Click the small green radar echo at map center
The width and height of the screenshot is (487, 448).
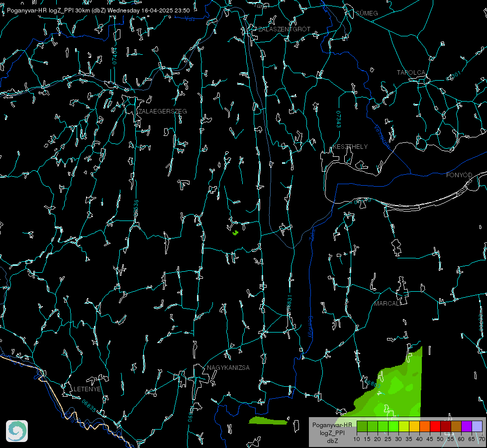tap(235, 232)
